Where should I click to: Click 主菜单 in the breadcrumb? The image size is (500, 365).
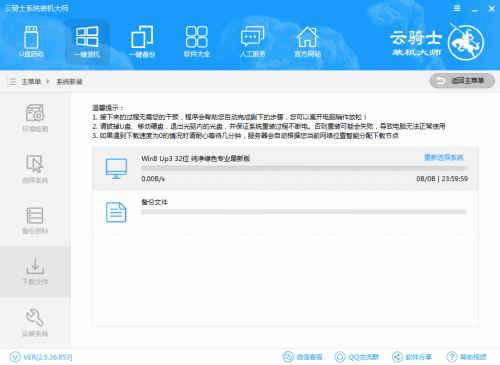31,82
